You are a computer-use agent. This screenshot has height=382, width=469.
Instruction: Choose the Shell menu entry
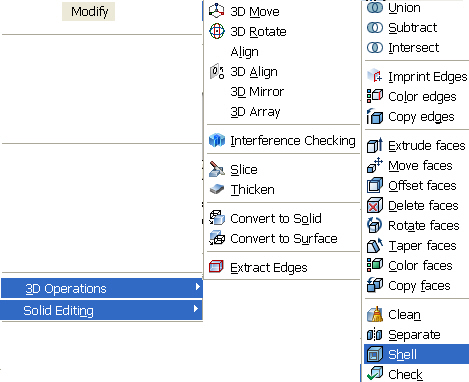416,354
